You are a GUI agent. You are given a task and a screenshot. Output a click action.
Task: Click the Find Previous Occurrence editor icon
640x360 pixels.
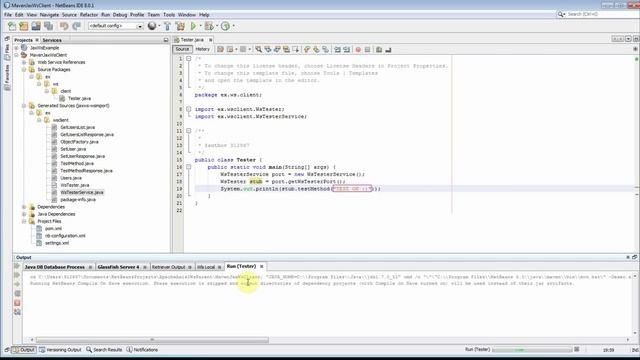pos(268,49)
